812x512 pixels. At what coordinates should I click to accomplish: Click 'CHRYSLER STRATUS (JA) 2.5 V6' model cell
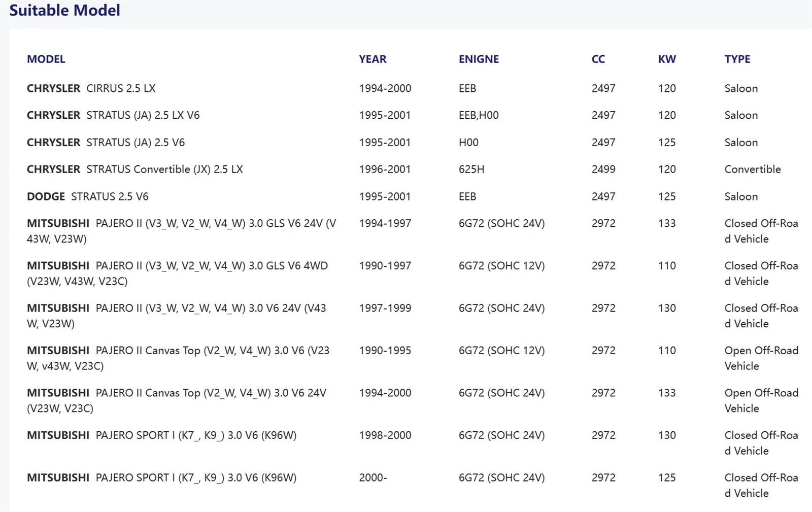[106, 143]
